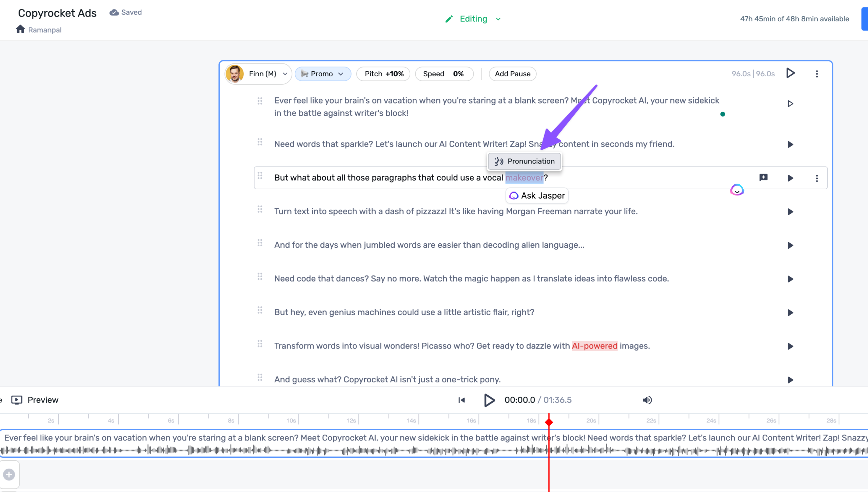Click the volume speaker icon
Screen dimensions: 868x492
coord(647,400)
